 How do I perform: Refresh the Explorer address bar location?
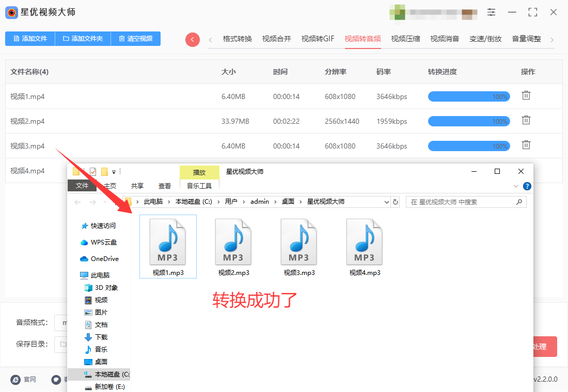pyautogui.click(x=396, y=202)
